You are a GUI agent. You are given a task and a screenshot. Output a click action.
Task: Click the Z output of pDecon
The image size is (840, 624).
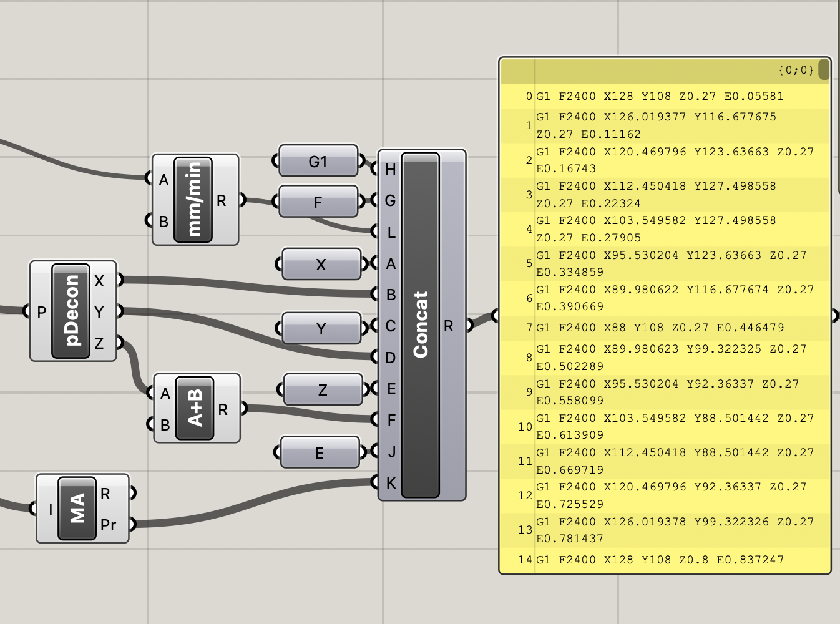pyautogui.click(x=99, y=343)
